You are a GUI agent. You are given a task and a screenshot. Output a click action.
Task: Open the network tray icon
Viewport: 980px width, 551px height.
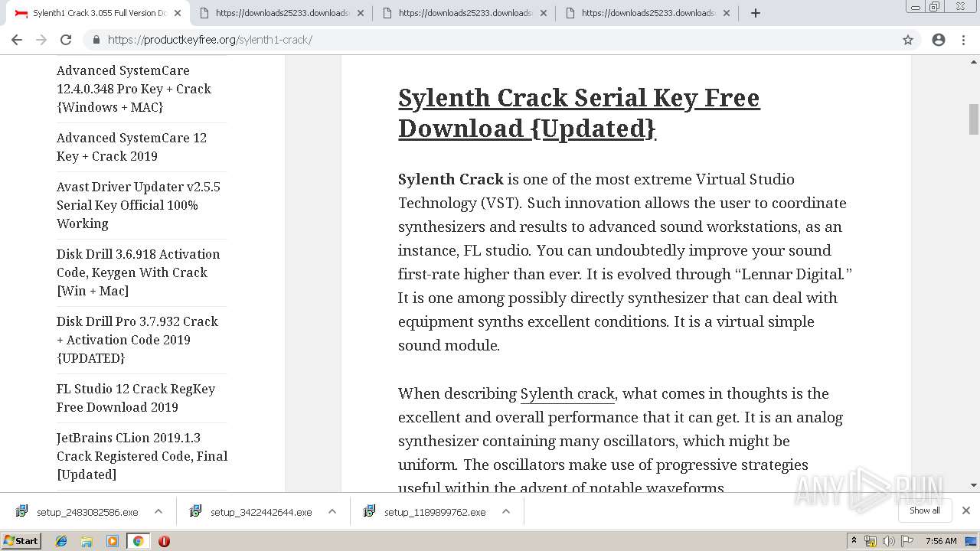pos(871,541)
